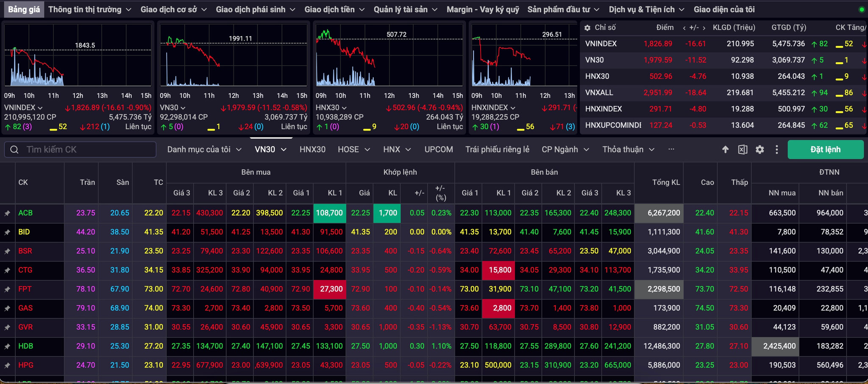Click the Đặt lệnh button
The width and height of the screenshot is (868, 384).
825,149
